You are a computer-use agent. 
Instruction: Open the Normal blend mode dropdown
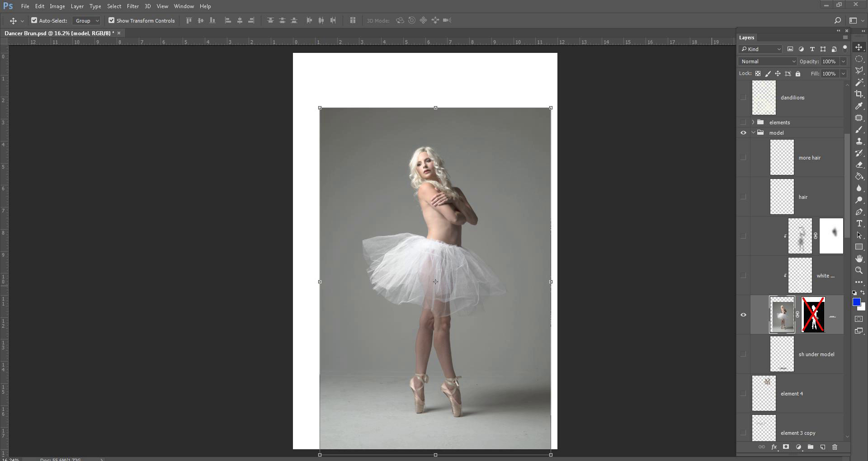(x=767, y=61)
